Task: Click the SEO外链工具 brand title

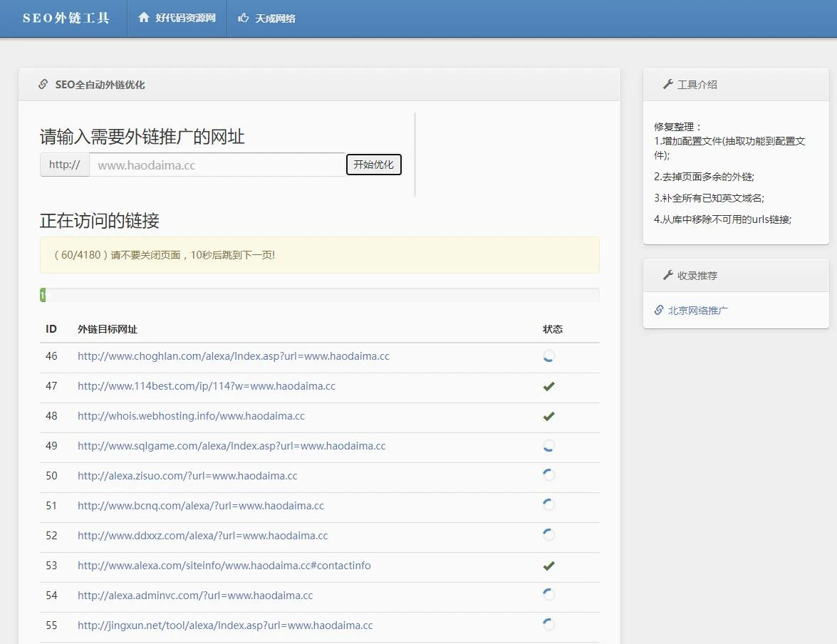Action: pos(66,18)
